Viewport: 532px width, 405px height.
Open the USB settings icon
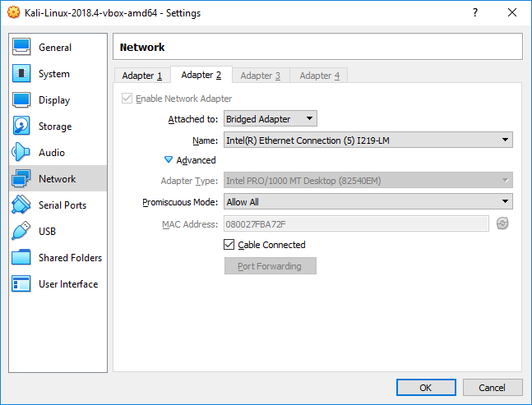coord(22,232)
